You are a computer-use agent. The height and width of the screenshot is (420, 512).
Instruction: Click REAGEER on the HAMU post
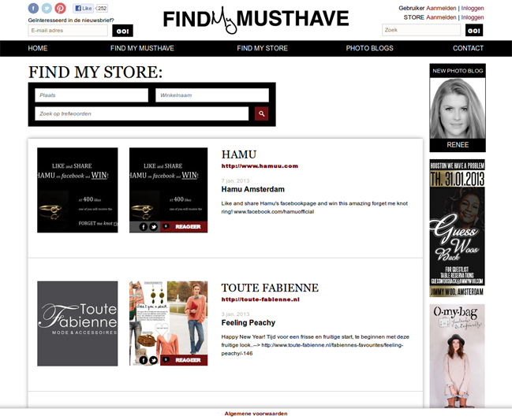tap(188, 227)
